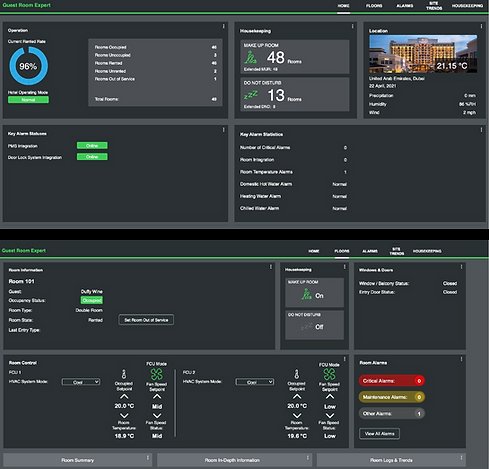Click the Online badge for Door Lock System Integration
Viewport: 489px width, 469px height.
(92, 157)
